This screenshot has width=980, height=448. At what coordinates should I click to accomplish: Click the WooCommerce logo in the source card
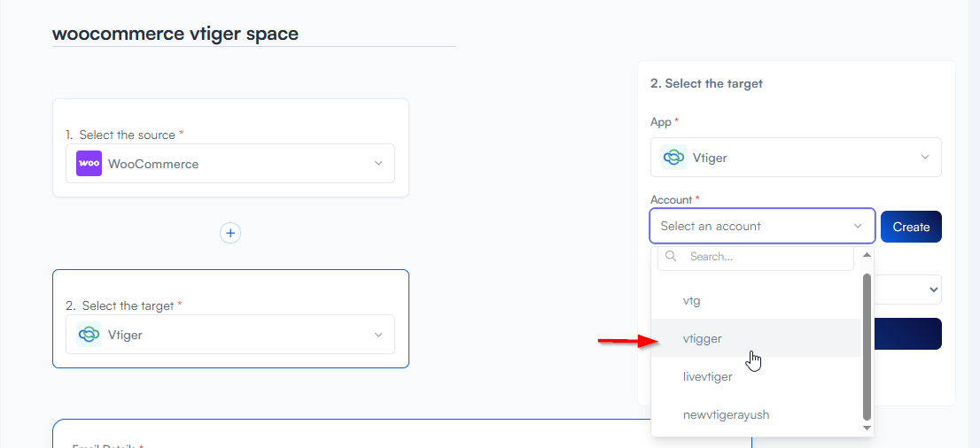point(89,164)
